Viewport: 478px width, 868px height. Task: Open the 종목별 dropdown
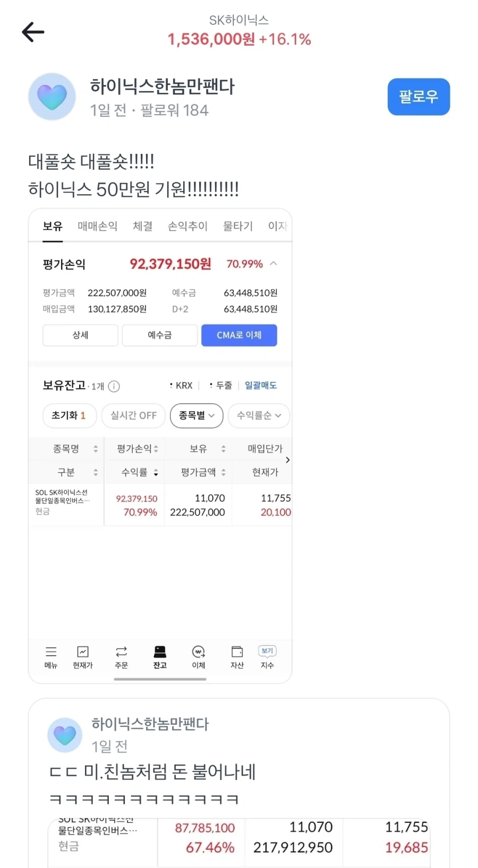(x=197, y=415)
